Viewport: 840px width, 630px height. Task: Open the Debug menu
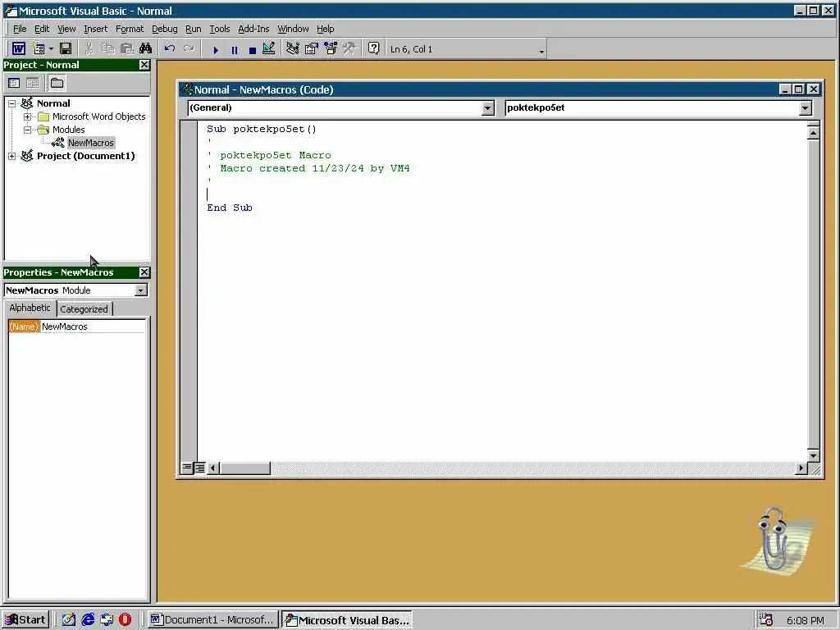click(164, 29)
